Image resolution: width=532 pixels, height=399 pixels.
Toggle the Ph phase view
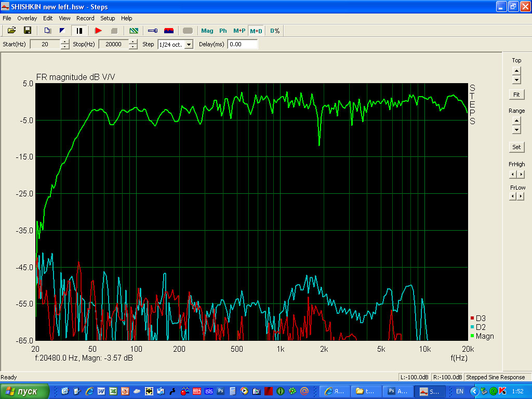tap(223, 31)
